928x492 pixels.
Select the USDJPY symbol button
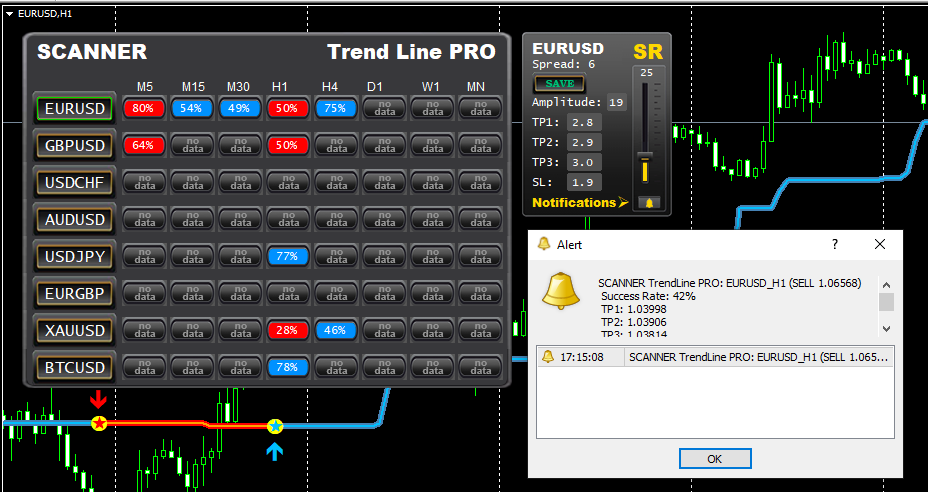[x=75, y=257]
